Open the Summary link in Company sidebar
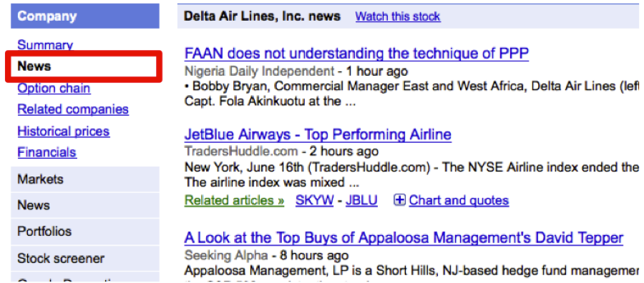 45,45
